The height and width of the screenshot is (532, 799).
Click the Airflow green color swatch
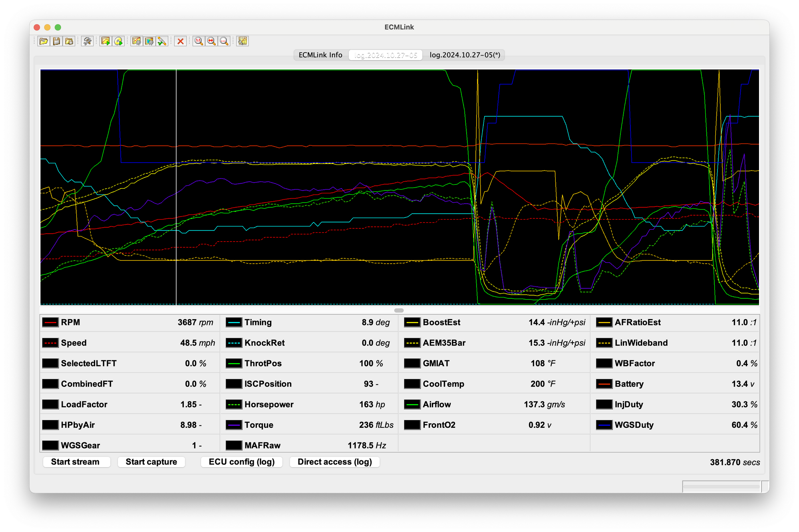tap(412, 404)
